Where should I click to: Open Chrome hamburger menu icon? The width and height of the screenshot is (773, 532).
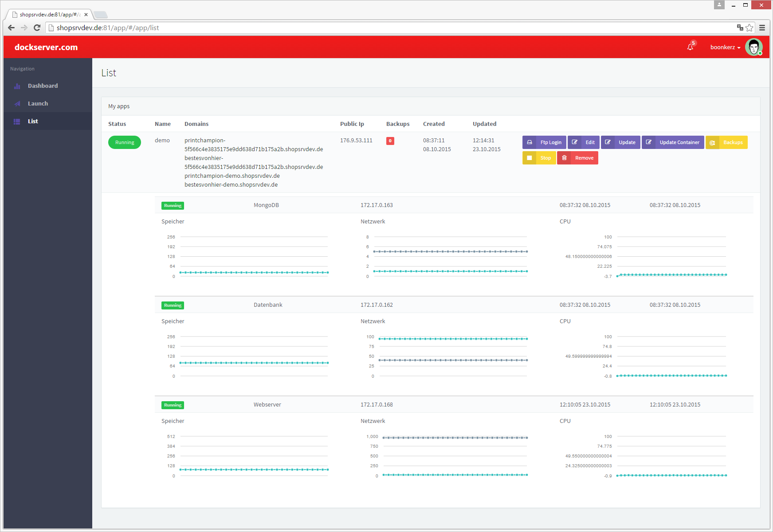pyautogui.click(x=762, y=27)
